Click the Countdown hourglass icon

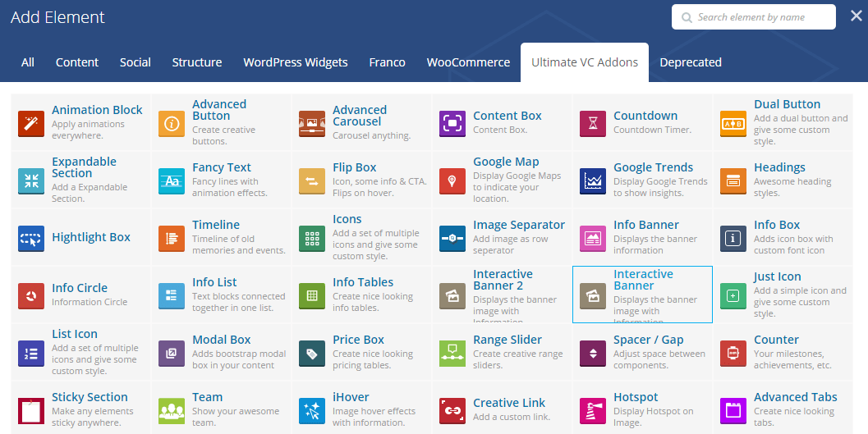click(x=593, y=123)
